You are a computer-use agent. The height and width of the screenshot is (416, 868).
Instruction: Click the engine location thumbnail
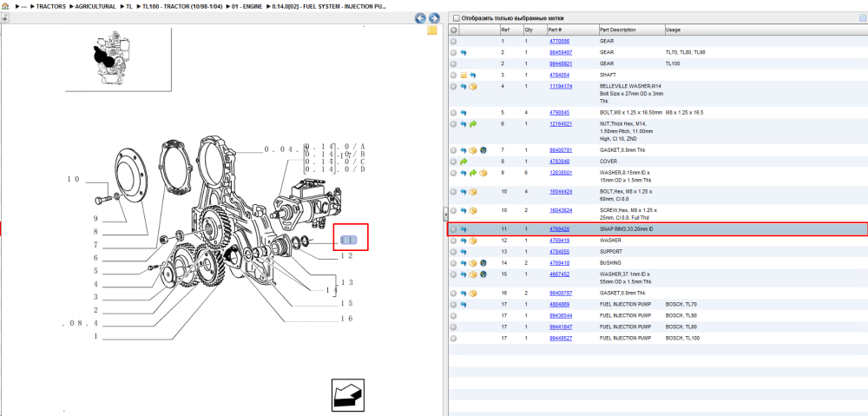point(111,57)
